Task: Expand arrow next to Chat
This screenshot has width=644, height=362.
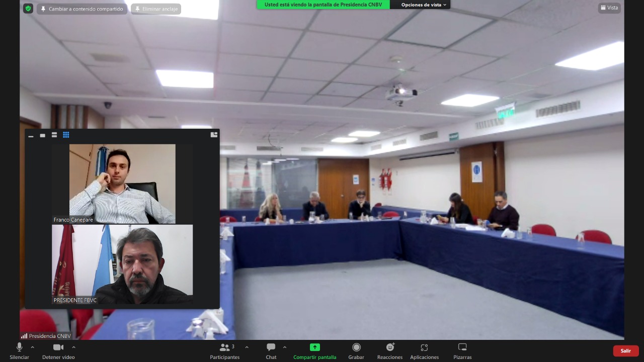Action: coord(285,347)
